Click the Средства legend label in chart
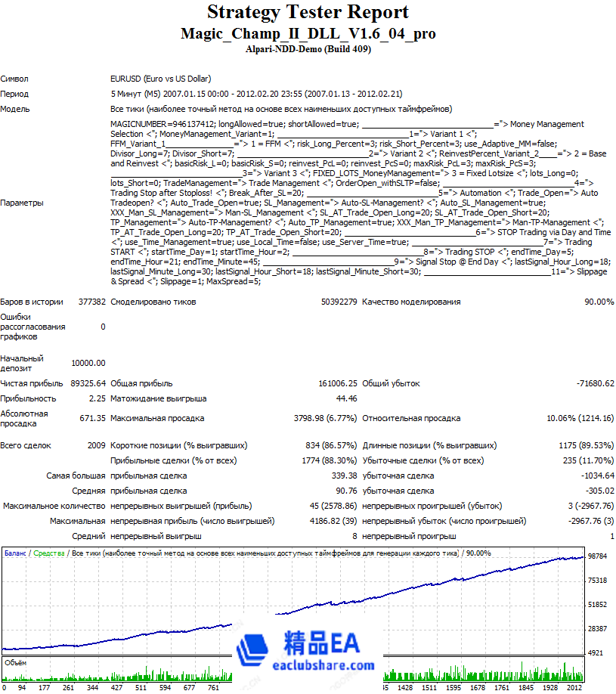The height and width of the screenshot is (694, 616). click(48, 553)
